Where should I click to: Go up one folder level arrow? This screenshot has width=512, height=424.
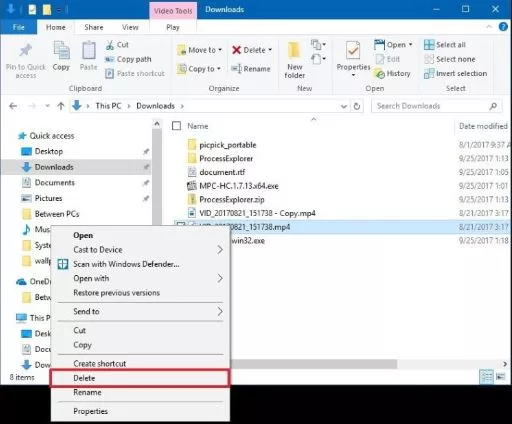coord(61,106)
